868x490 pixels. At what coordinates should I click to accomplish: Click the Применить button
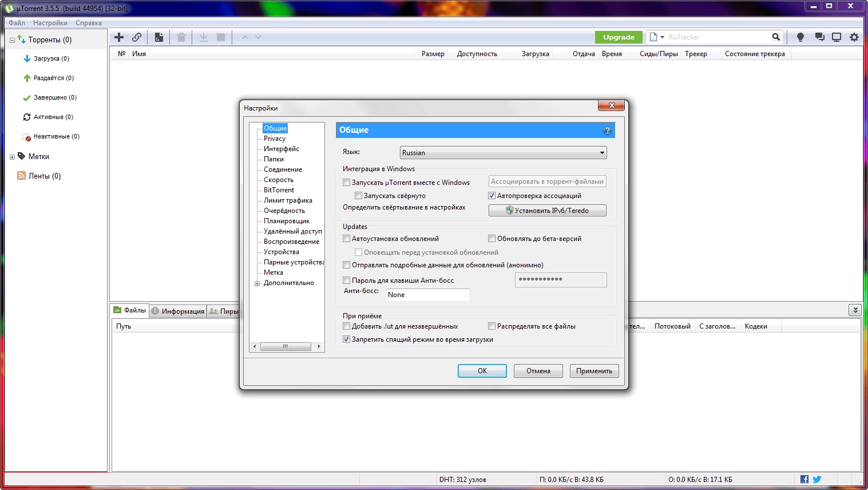pos(594,371)
